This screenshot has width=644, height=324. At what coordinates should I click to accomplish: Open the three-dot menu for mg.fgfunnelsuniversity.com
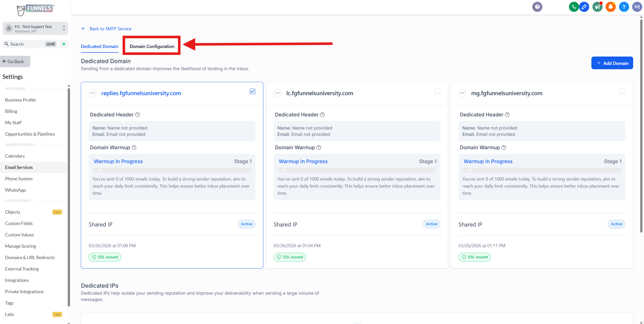pyautogui.click(x=462, y=93)
